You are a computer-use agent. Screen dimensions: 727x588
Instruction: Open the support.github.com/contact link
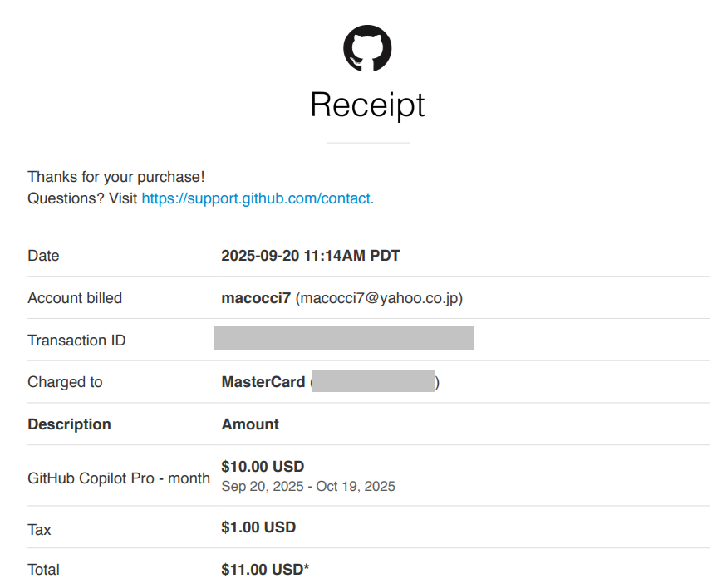coord(256,198)
